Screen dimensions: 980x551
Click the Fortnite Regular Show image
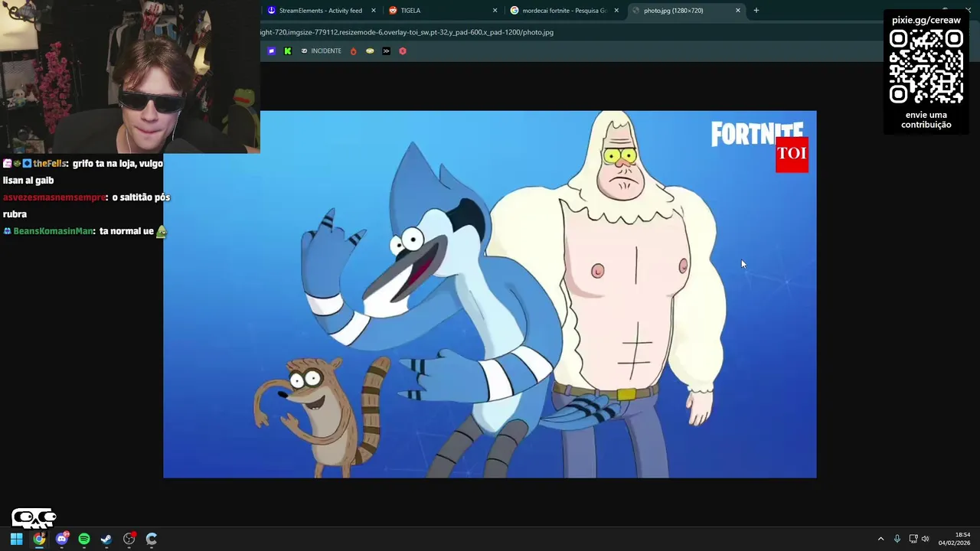tap(490, 295)
